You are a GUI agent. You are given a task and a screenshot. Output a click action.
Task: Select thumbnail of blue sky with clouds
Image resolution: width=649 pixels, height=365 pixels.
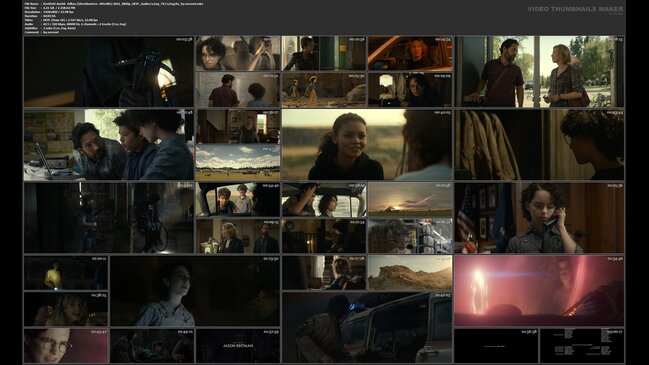click(238, 163)
